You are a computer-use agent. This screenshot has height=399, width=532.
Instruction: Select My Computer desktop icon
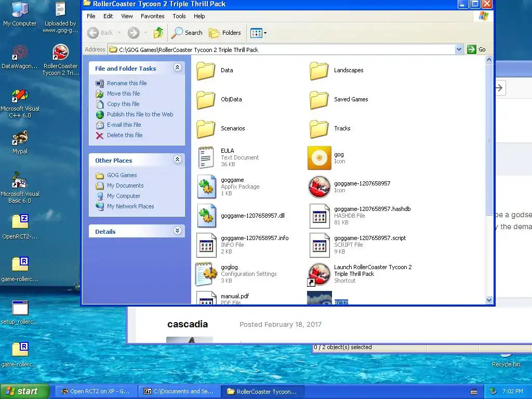[20, 14]
